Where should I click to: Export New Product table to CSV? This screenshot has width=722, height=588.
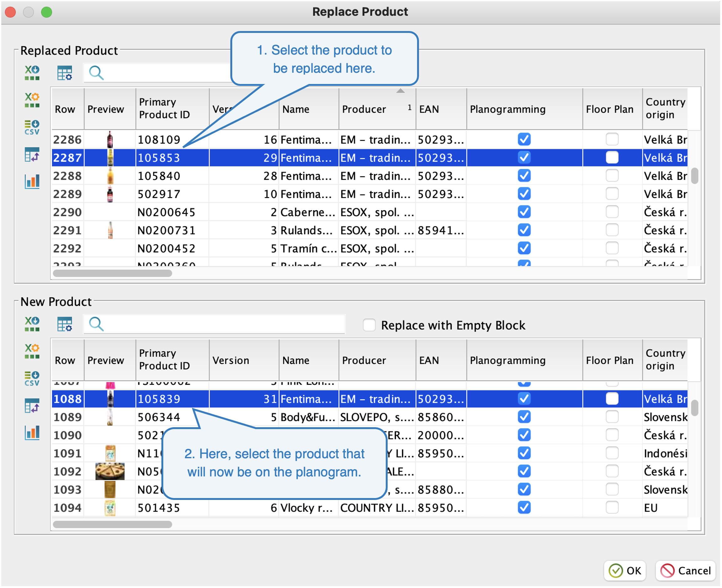click(x=32, y=378)
